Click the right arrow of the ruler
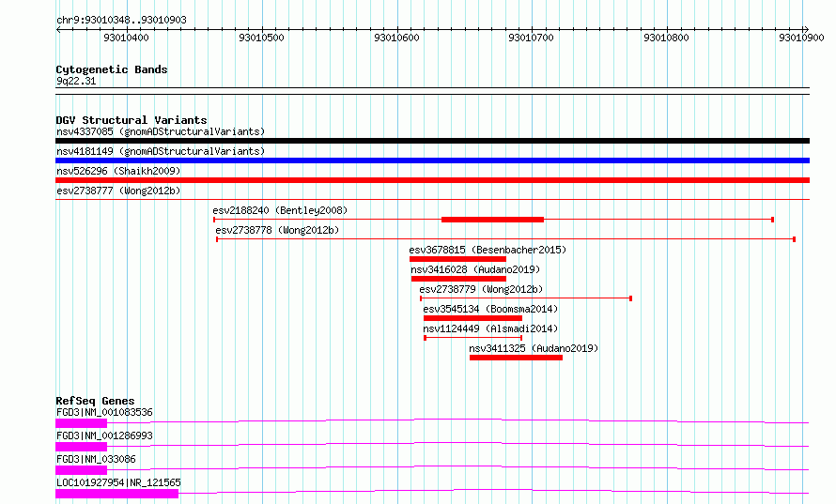This screenshot has width=836, height=504. pos(806,30)
